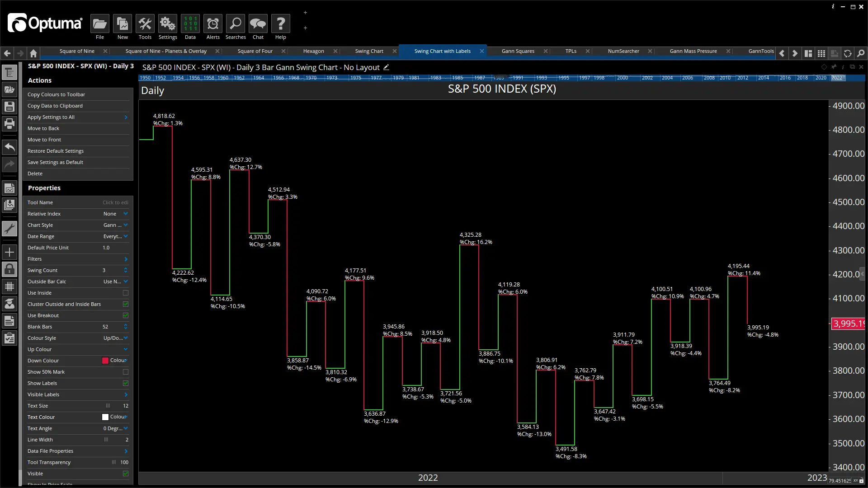This screenshot has height=488, width=868.
Task: Open the Chart Style dropdown
Action: 126,225
